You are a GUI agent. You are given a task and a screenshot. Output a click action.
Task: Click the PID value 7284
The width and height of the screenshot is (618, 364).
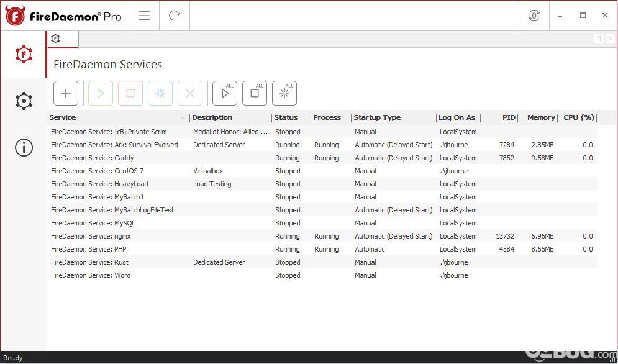click(x=506, y=145)
